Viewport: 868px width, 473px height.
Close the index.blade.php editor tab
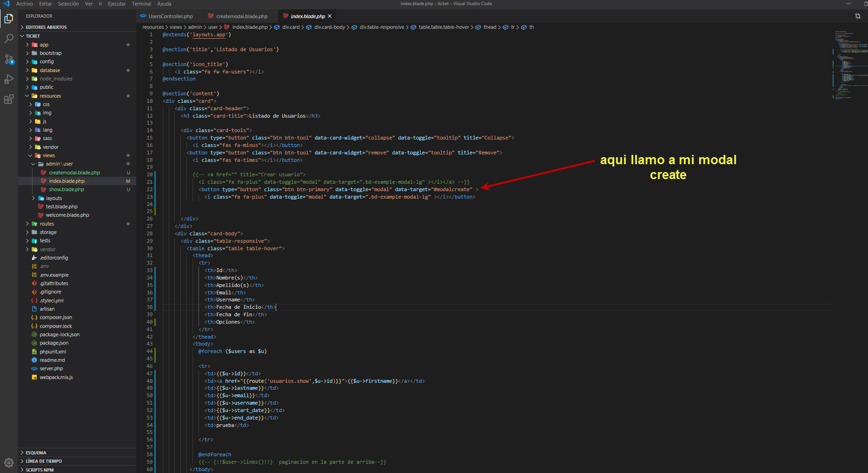pyautogui.click(x=330, y=16)
